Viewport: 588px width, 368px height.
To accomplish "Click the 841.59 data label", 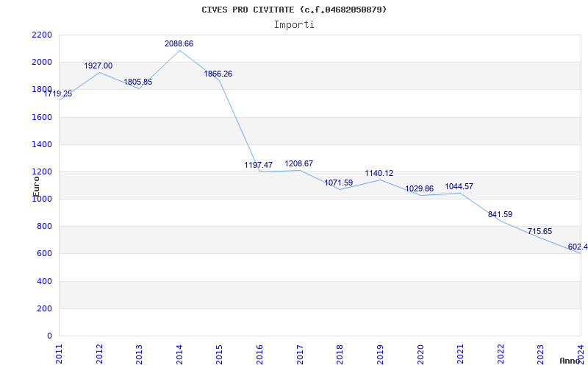I will point(500,215).
